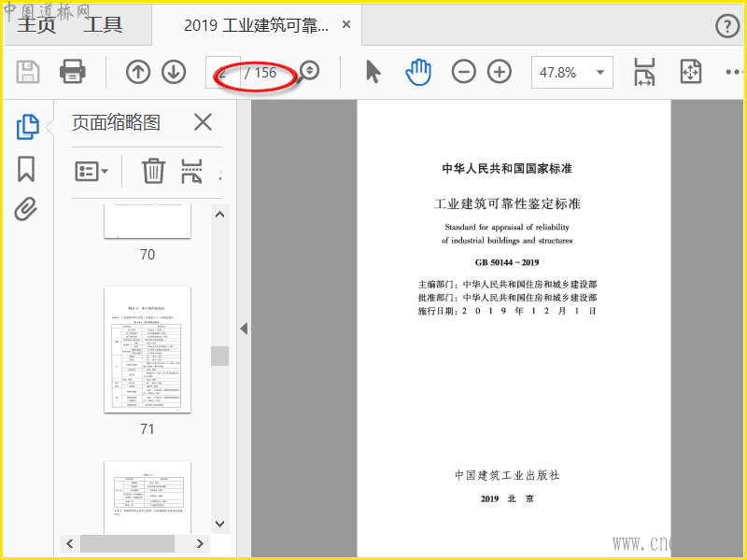Viewport: 747px width, 560px height.
Task: Click the line of industrial buildings and structures
Action: (x=507, y=241)
